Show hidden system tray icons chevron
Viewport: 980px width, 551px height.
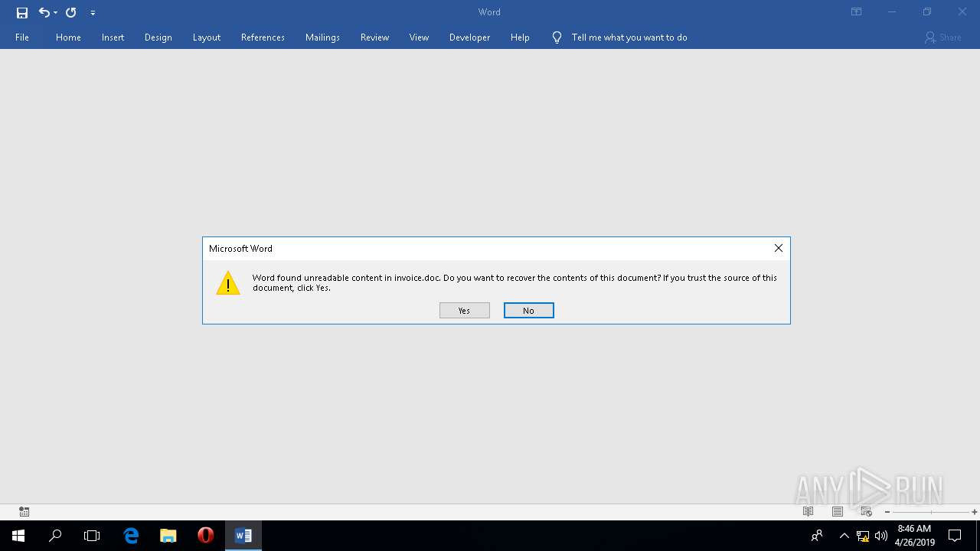point(844,536)
